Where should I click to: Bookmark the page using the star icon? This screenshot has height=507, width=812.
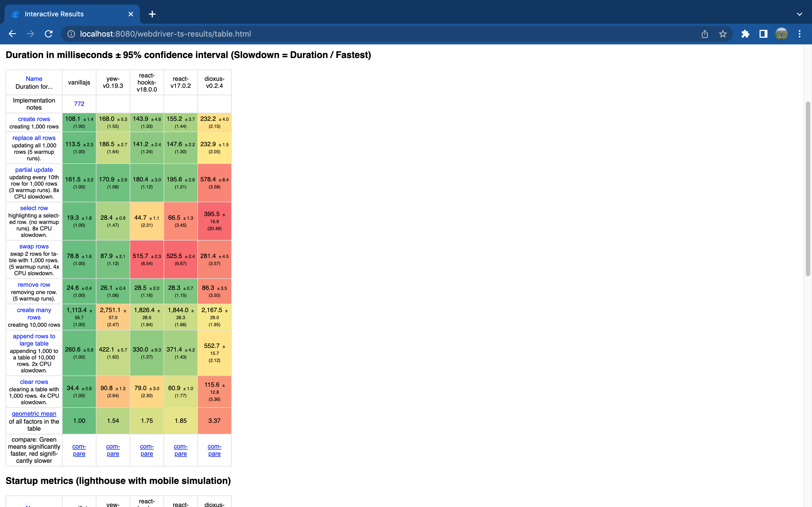tap(723, 34)
